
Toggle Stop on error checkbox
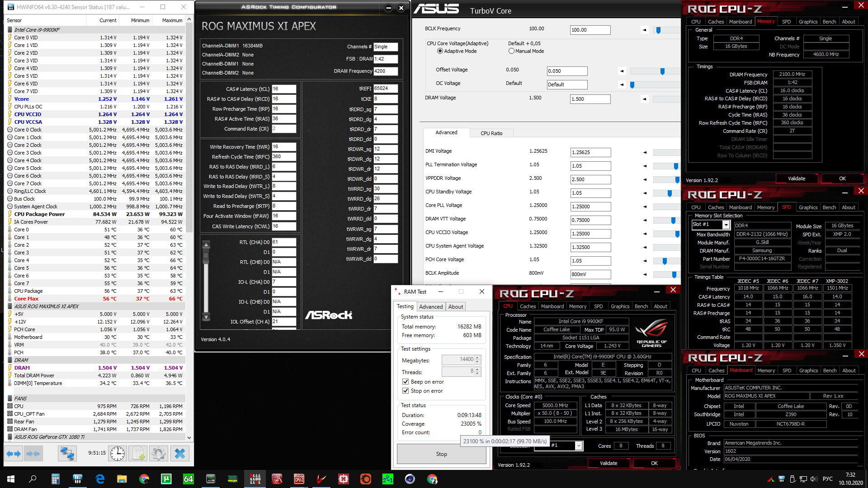click(x=406, y=391)
